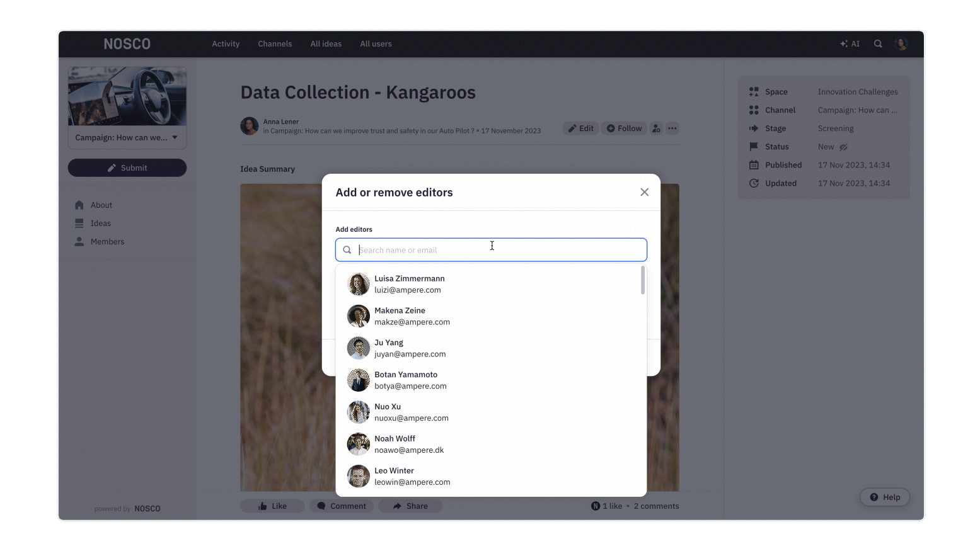Choose Ju Yang from suggestions
The image size is (980, 551).
[x=491, y=348]
